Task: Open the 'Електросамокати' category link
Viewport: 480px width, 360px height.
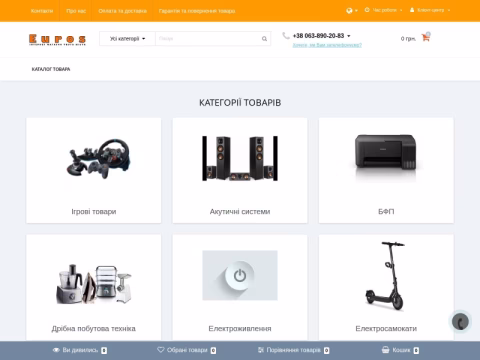Action: (386, 329)
